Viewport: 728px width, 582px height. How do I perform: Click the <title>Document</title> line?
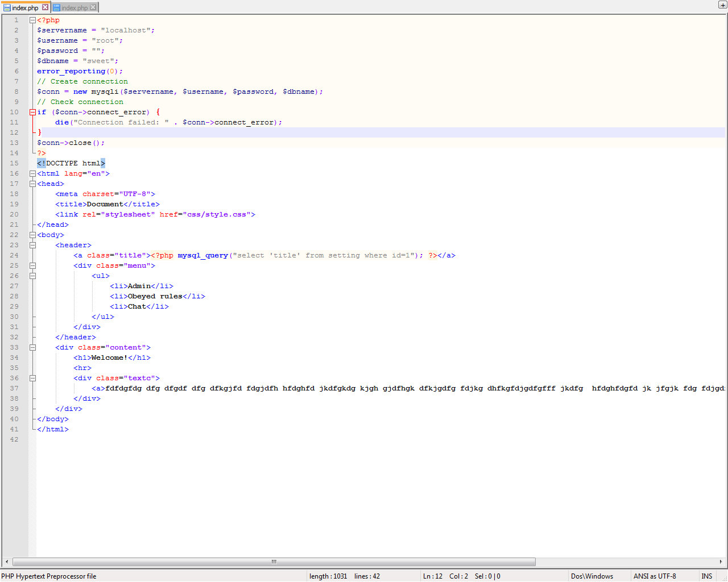coord(107,204)
